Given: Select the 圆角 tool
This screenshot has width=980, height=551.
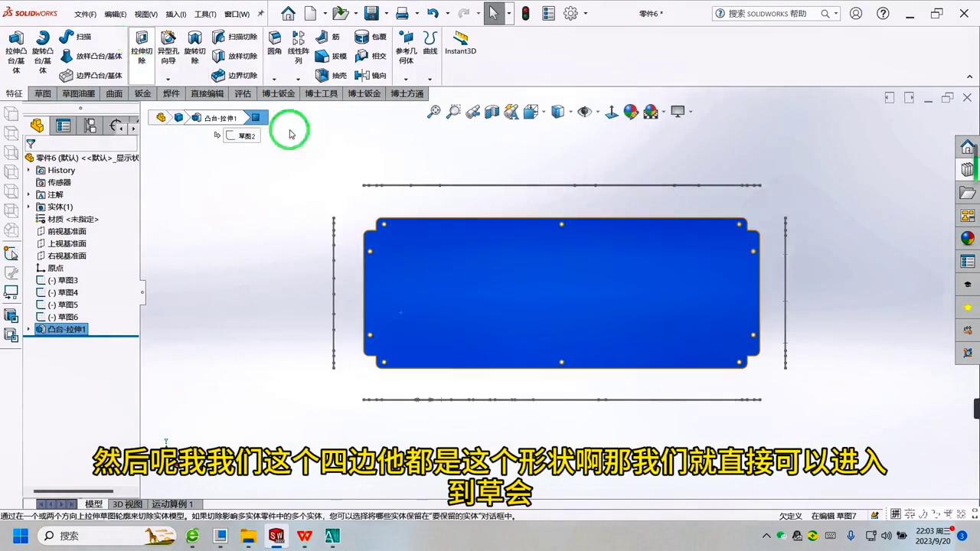Looking at the screenshot, I should 274,46.
